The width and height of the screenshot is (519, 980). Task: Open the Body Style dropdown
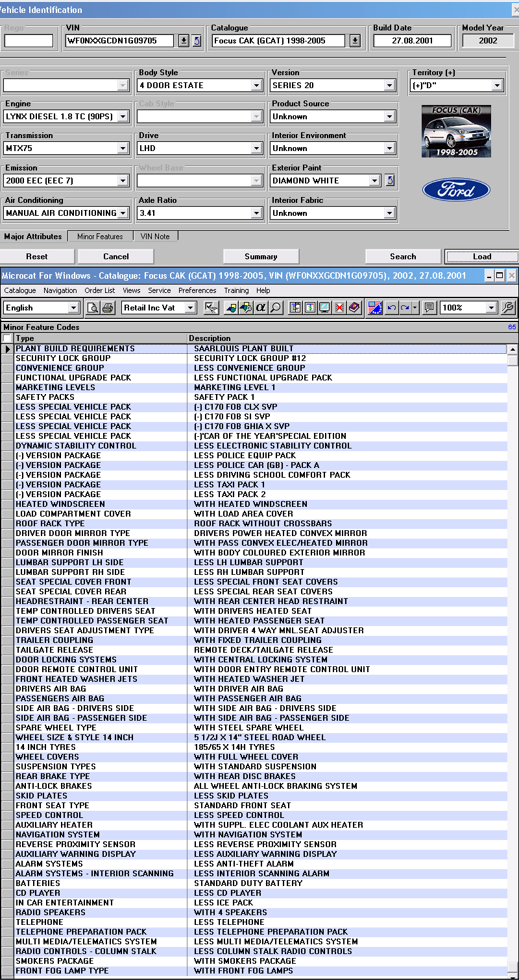pos(256,86)
